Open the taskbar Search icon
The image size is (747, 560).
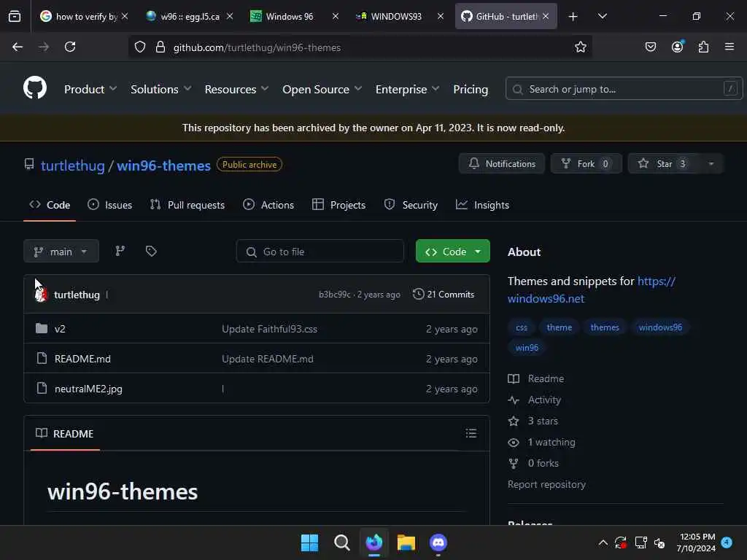pyautogui.click(x=341, y=542)
